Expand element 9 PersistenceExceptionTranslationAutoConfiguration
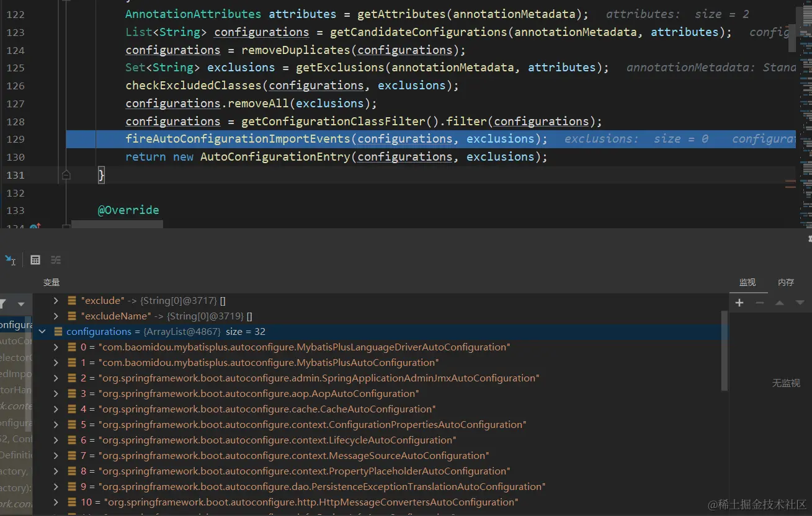This screenshot has width=812, height=516. (x=56, y=487)
